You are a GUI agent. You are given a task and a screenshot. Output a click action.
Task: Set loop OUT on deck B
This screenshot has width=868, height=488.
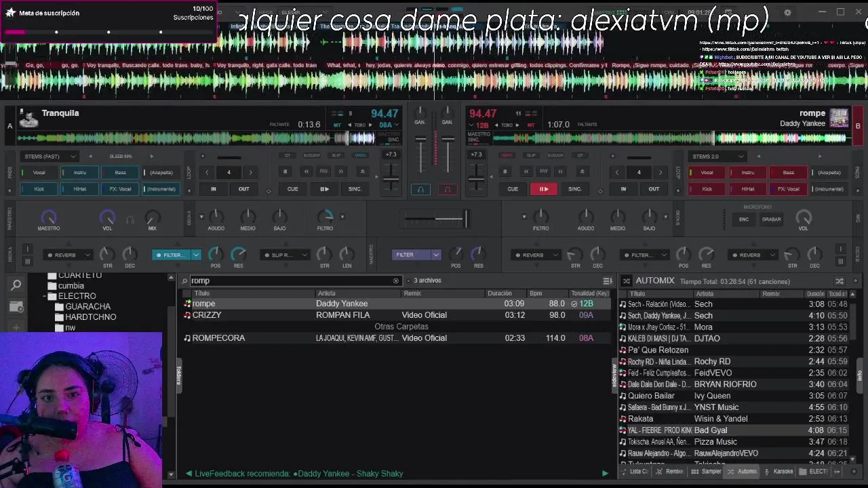coord(654,189)
